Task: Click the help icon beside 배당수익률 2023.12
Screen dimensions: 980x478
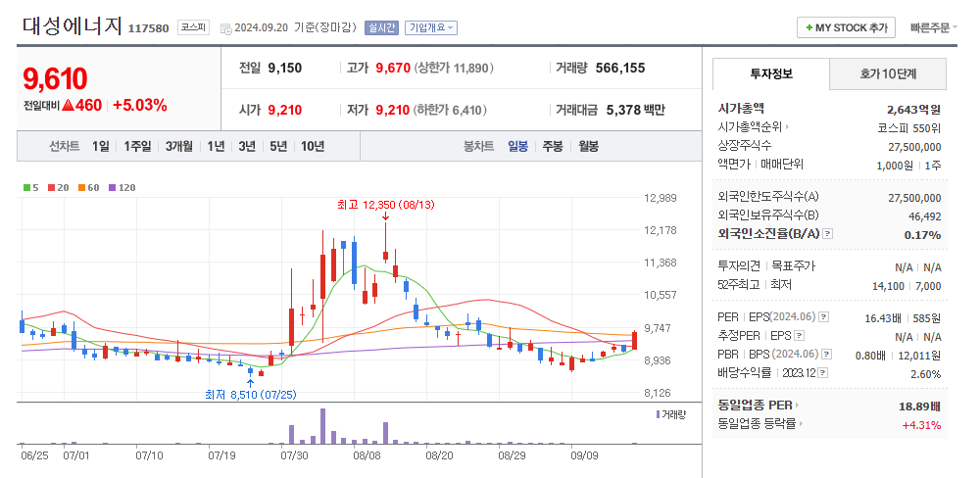Action: 822,373
